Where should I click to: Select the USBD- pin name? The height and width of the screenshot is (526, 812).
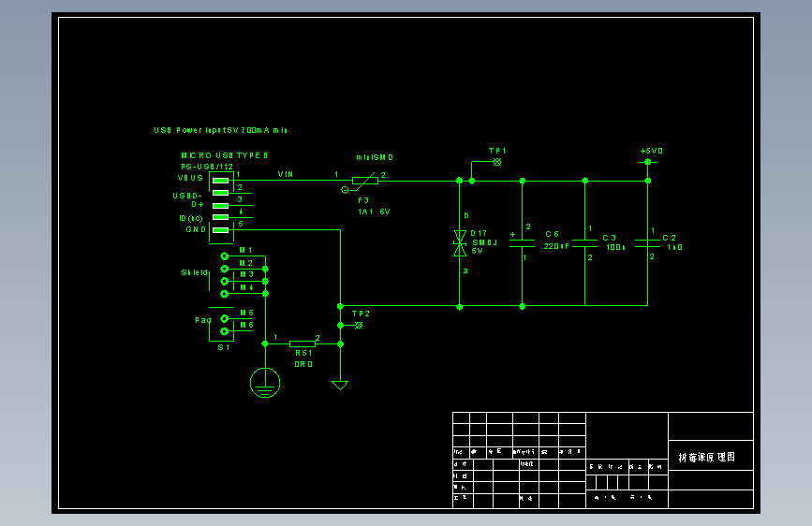[x=187, y=196]
